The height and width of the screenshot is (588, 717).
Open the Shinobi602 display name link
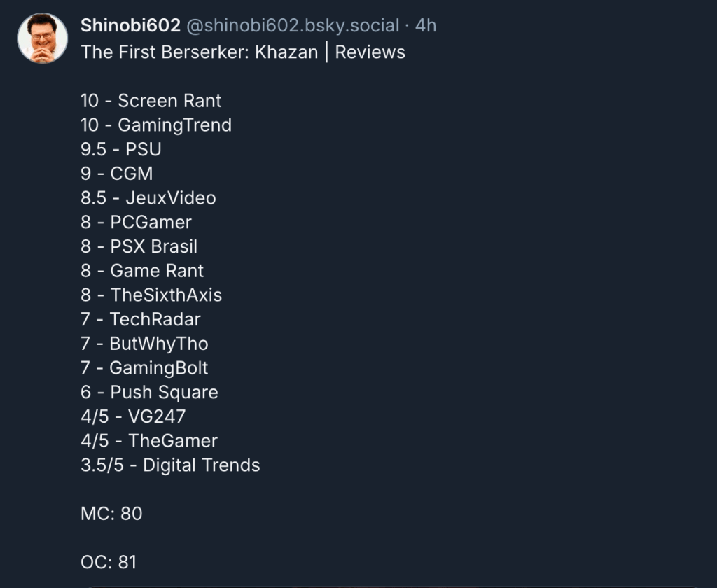tap(130, 26)
